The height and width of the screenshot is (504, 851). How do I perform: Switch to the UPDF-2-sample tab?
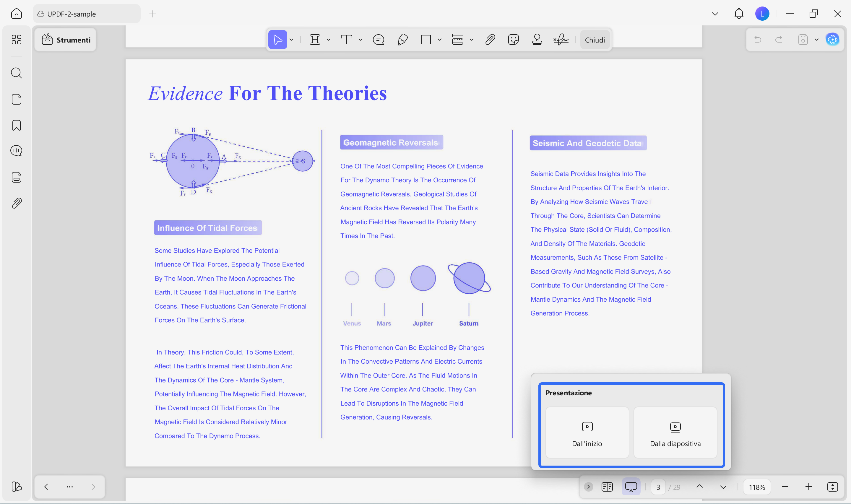pos(87,14)
